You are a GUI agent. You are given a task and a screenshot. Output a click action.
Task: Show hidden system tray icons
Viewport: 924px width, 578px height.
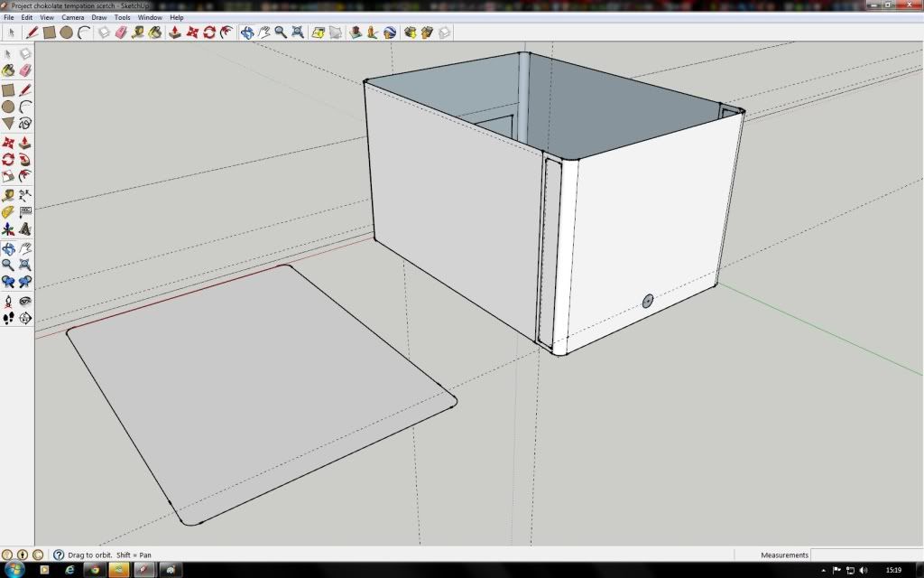pyautogui.click(x=823, y=571)
